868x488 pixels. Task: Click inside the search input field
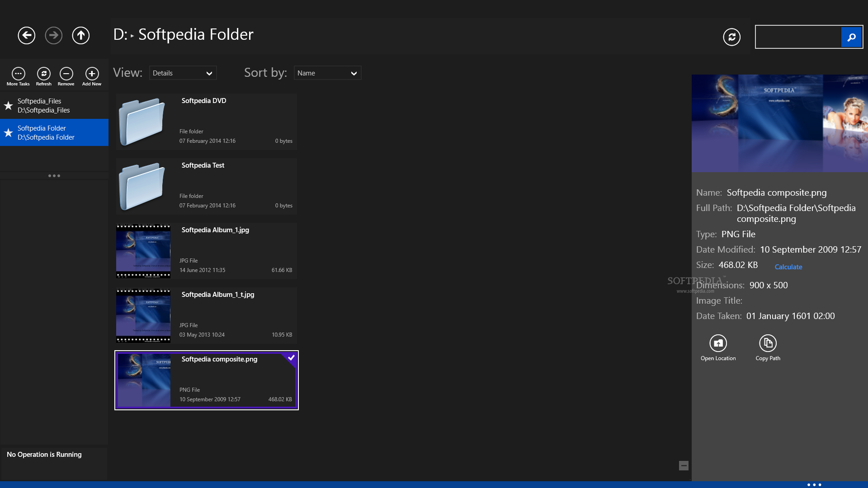[x=798, y=37]
